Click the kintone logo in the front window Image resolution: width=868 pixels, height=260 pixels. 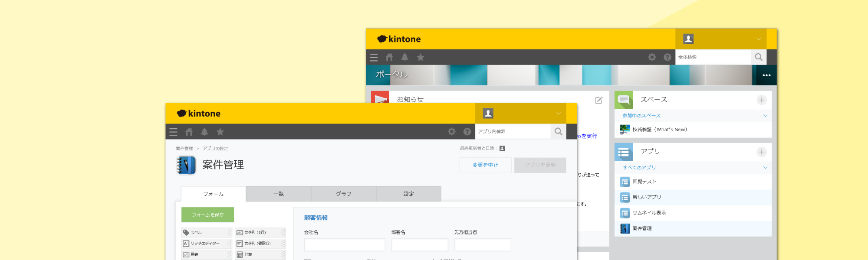[199, 114]
